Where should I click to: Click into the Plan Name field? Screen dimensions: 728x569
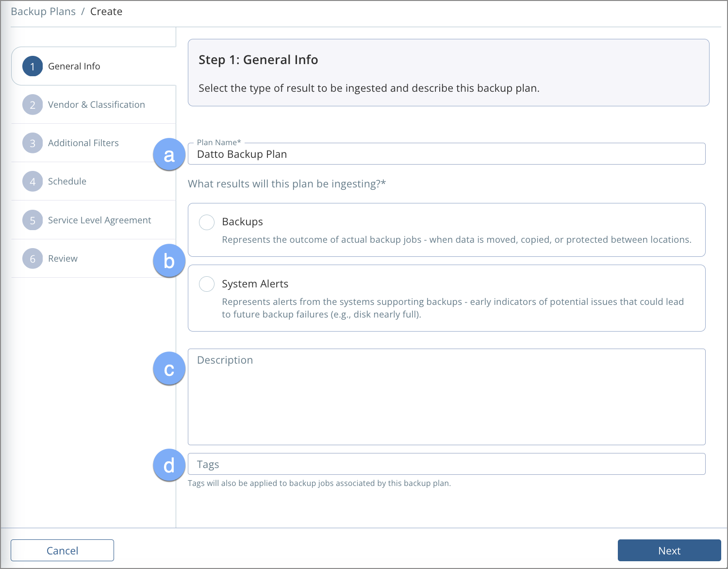[x=447, y=154]
